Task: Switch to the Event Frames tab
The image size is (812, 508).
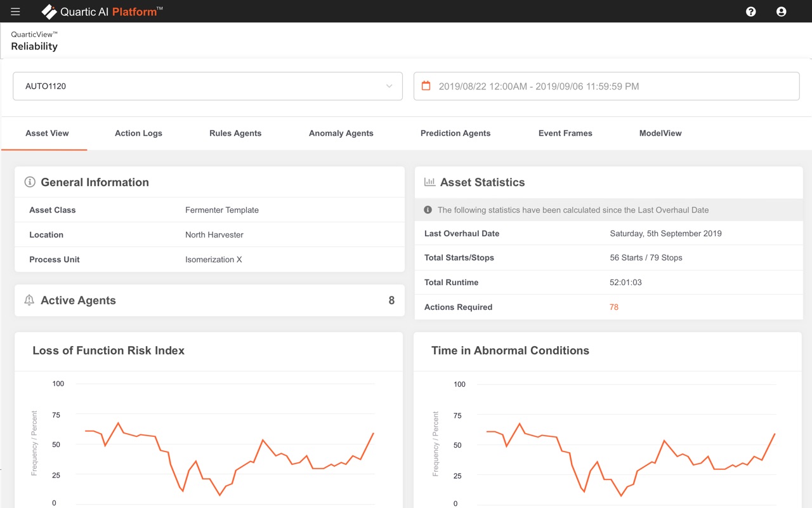Action: coord(565,133)
